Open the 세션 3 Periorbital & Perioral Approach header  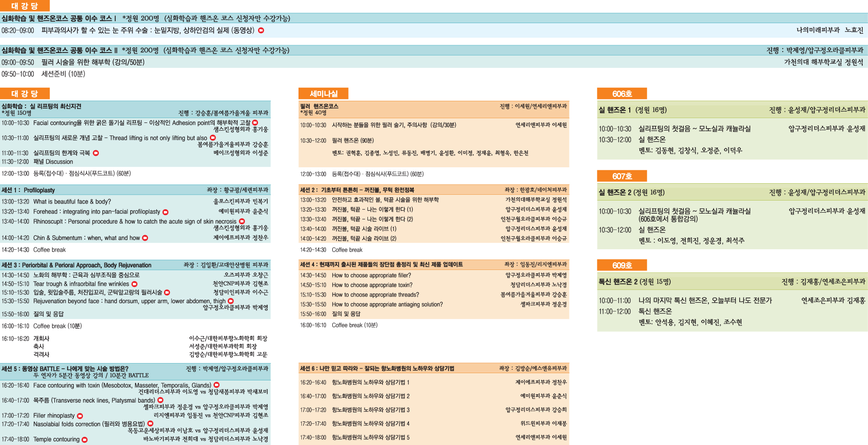click(x=77, y=265)
